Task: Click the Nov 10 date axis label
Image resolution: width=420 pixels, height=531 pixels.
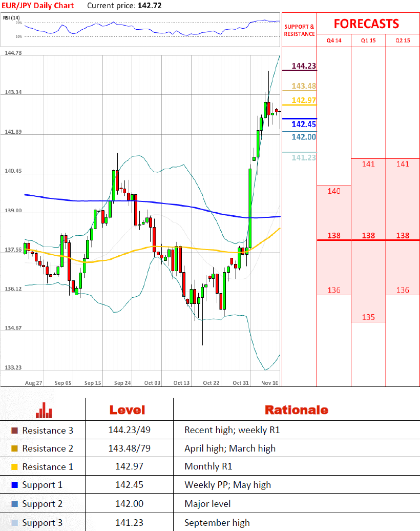Action: click(x=270, y=383)
